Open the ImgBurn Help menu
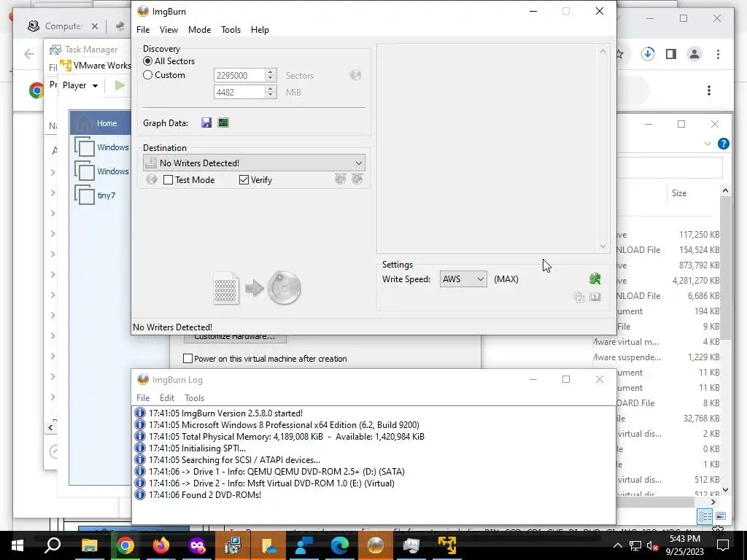The height and width of the screenshot is (560, 747). [x=260, y=29]
